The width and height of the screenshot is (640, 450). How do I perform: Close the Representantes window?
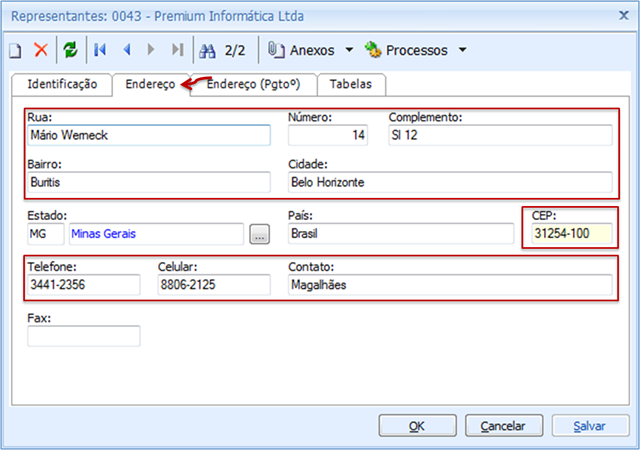click(624, 16)
